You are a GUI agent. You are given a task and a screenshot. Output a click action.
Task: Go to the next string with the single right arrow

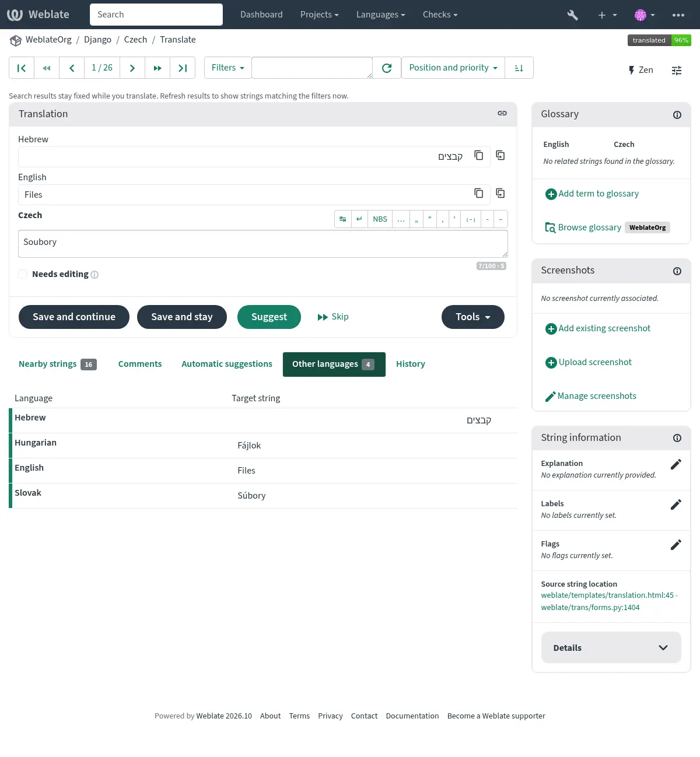click(x=132, y=68)
